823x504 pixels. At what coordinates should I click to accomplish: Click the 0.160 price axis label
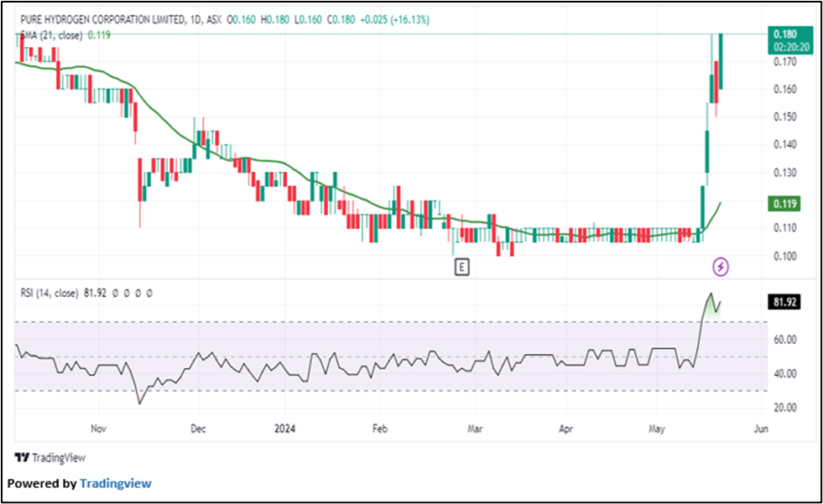(x=784, y=89)
